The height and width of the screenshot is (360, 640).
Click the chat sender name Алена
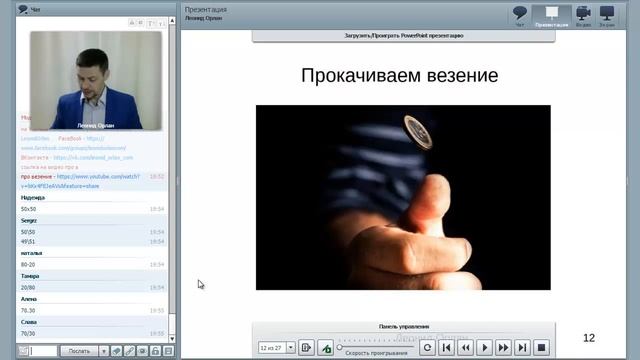pos(29,299)
